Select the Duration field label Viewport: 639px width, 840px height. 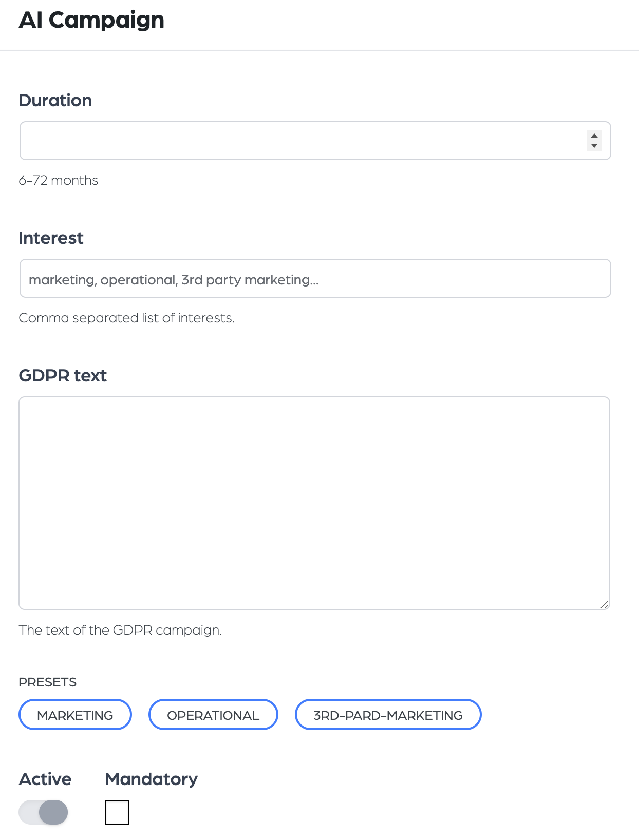click(55, 100)
